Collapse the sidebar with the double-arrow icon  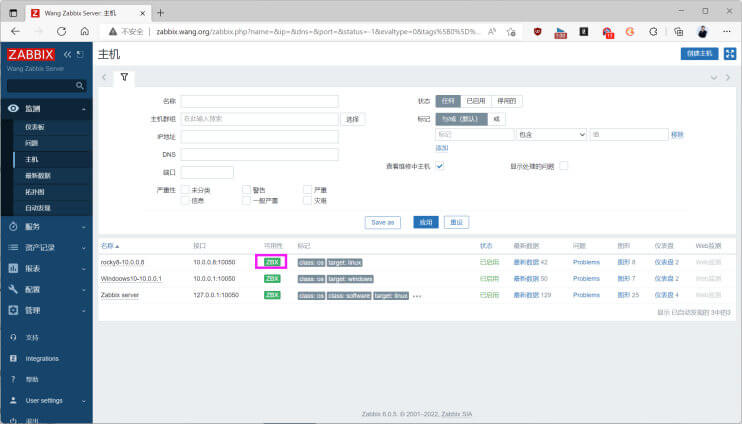[x=67, y=54]
